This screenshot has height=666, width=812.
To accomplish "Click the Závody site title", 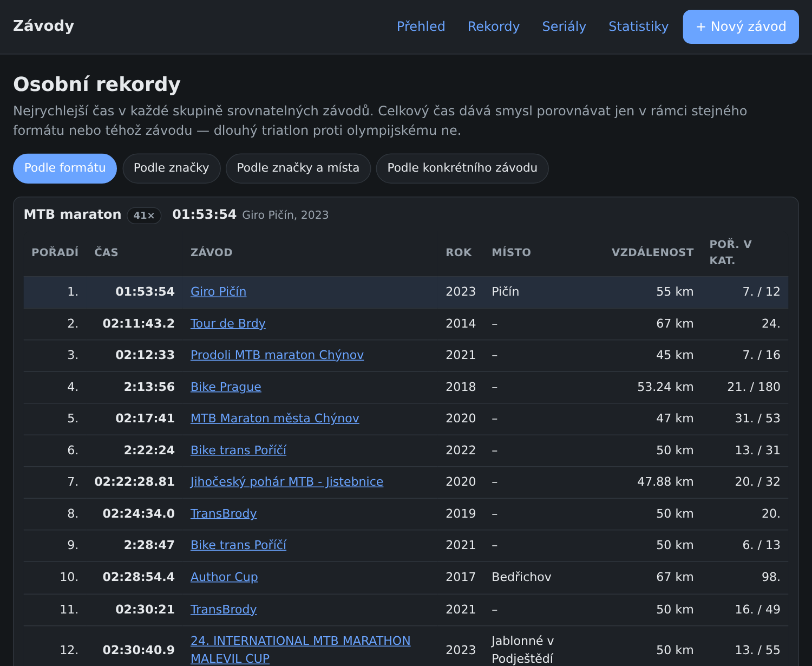I will [44, 26].
